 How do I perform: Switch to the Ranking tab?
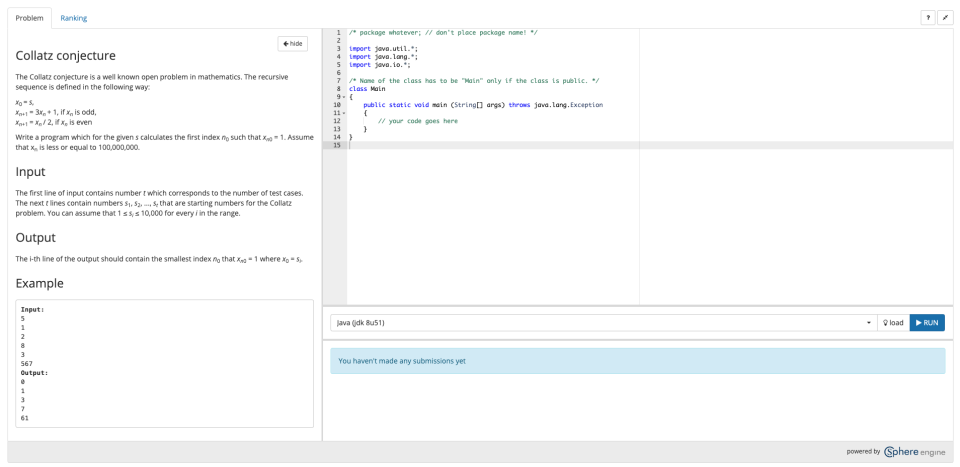click(73, 18)
